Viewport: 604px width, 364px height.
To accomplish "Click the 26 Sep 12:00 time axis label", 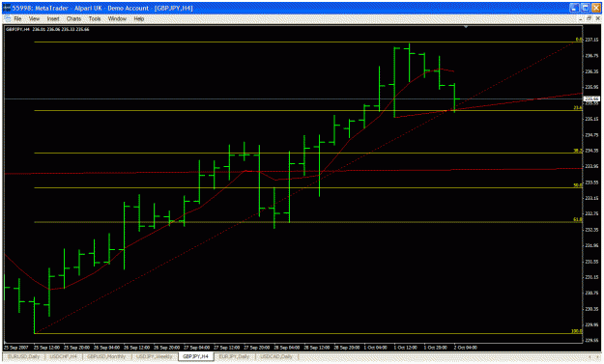I will pos(136,348).
